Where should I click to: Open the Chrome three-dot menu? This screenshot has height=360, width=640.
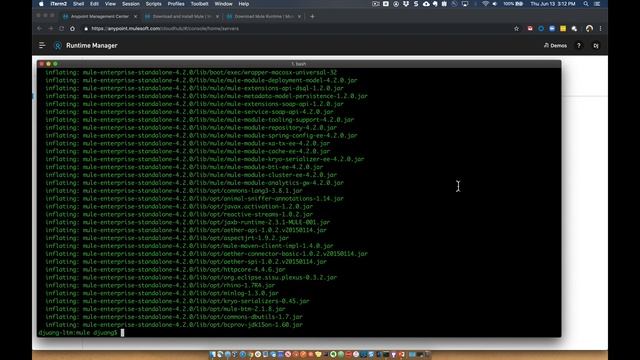600,29
